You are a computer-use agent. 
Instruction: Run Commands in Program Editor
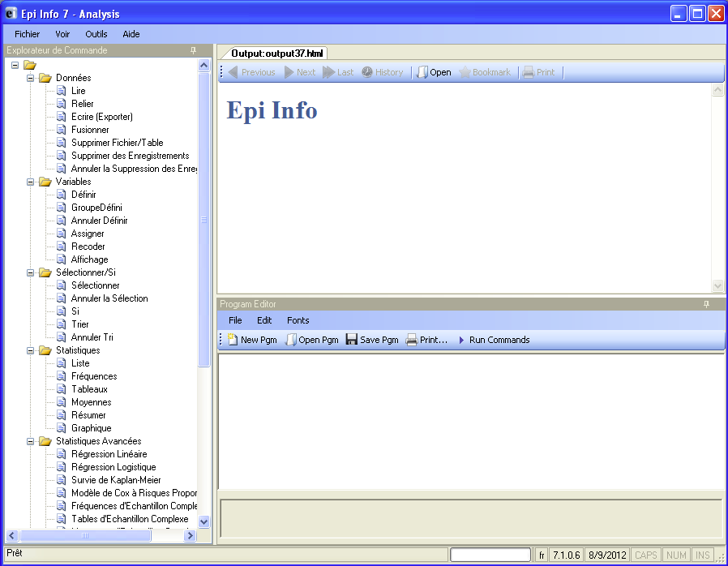coord(494,340)
